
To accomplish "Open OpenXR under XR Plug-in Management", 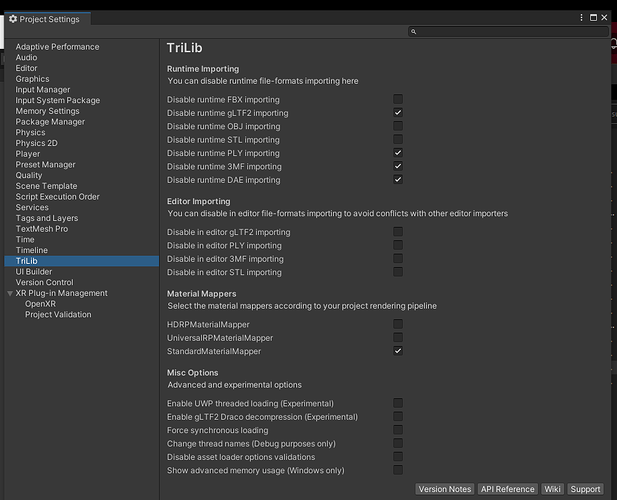I will click(40, 304).
